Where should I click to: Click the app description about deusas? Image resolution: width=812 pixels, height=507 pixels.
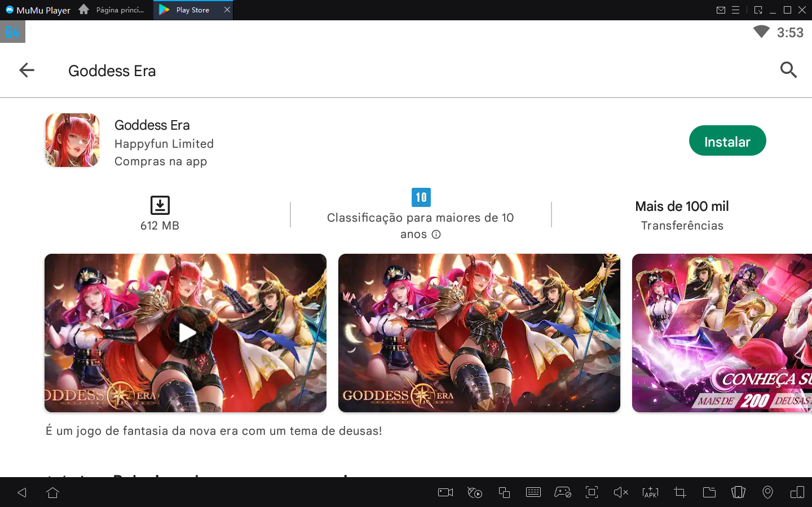coord(214,431)
